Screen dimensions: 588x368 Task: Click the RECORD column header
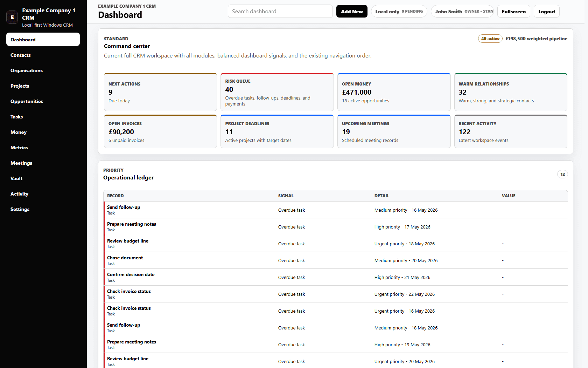pos(115,196)
